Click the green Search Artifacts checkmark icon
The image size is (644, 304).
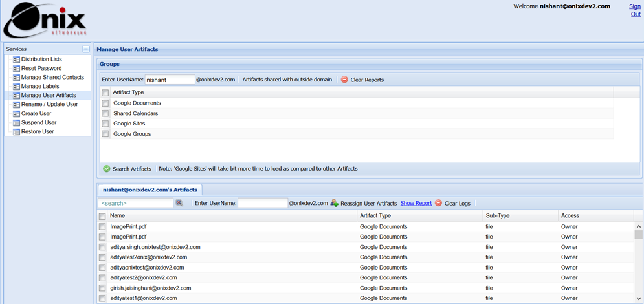[x=106, y=169]
